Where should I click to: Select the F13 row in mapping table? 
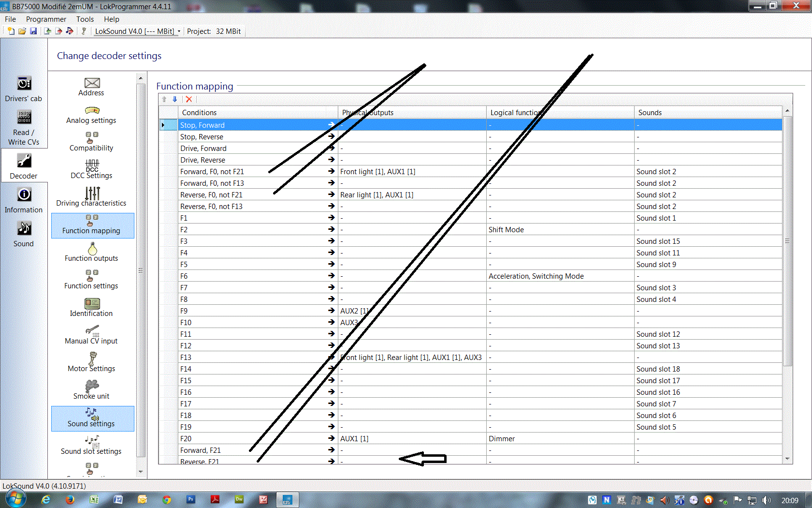coord(186,358)
